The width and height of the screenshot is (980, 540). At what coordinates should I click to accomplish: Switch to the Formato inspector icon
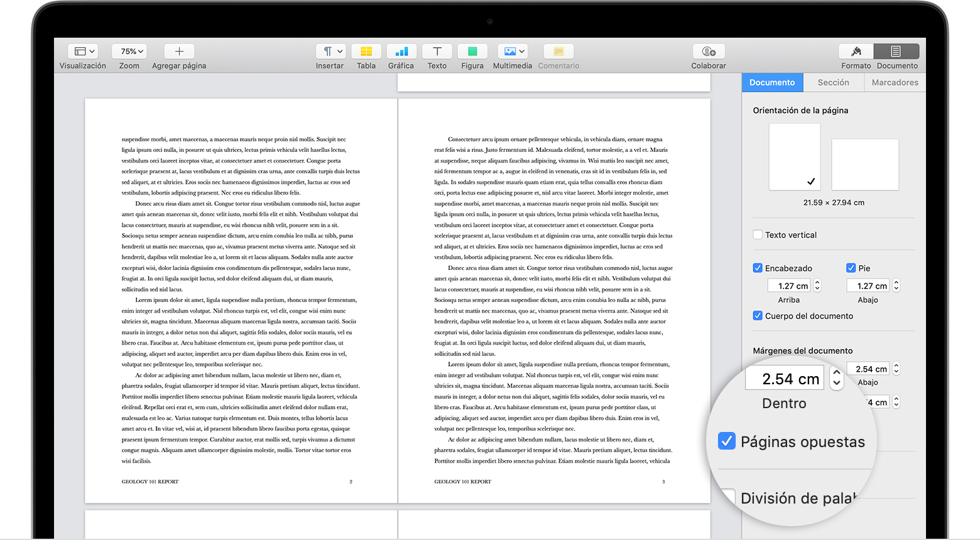[856, 51]
